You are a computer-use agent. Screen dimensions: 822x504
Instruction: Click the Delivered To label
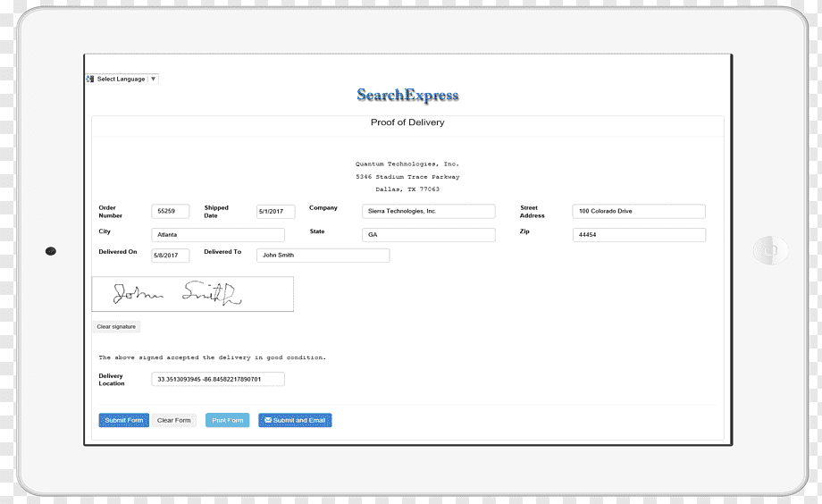coord(222,252)
